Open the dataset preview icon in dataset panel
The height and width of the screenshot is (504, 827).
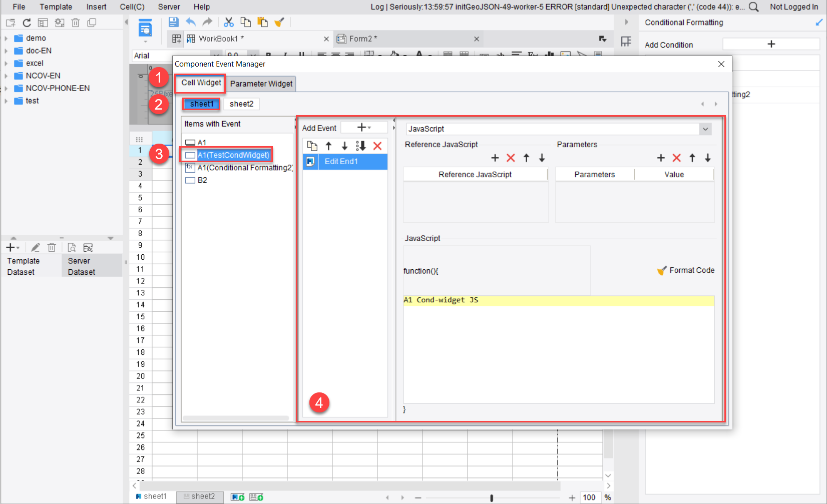coord(72,247)
